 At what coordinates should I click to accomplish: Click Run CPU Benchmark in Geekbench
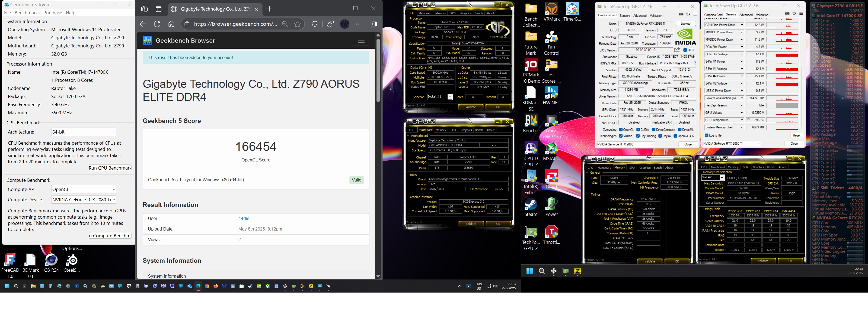[110, 168]
